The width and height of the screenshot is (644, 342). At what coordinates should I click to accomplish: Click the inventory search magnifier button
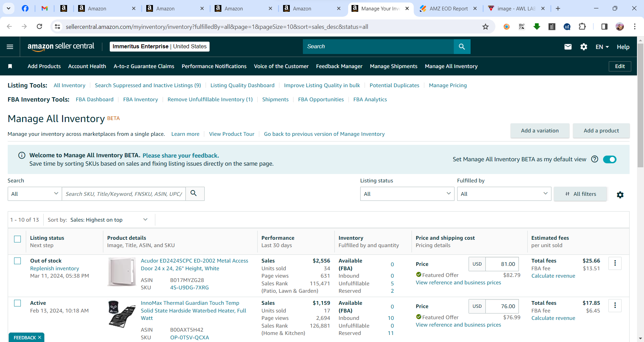(195, 194)
